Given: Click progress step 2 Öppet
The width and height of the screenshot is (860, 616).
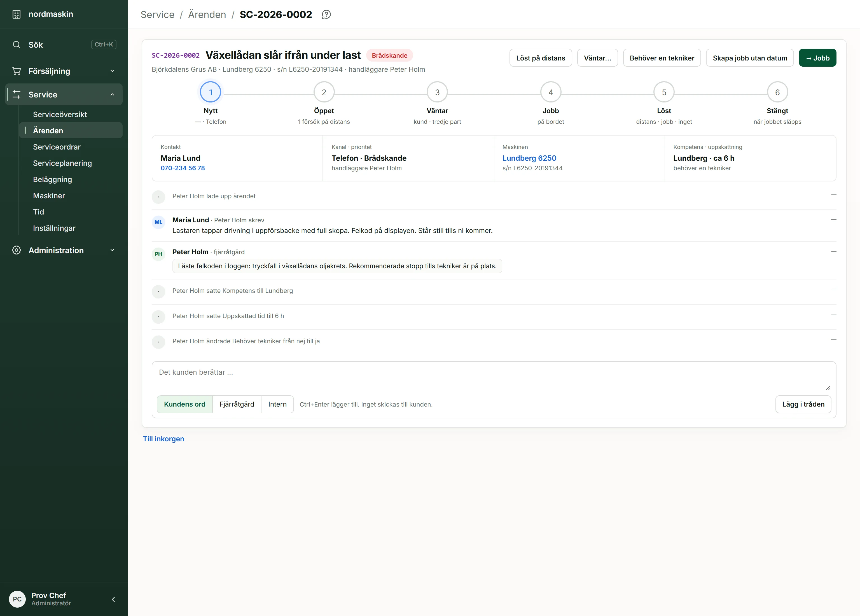Looking at the screenshot, I should tap(324, 92).
